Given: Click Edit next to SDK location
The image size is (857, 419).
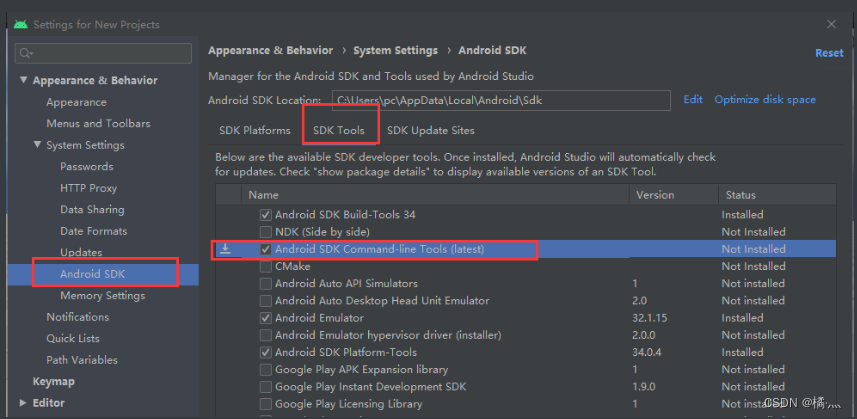Looking at the screenshot, I should (x=693, y=99).
